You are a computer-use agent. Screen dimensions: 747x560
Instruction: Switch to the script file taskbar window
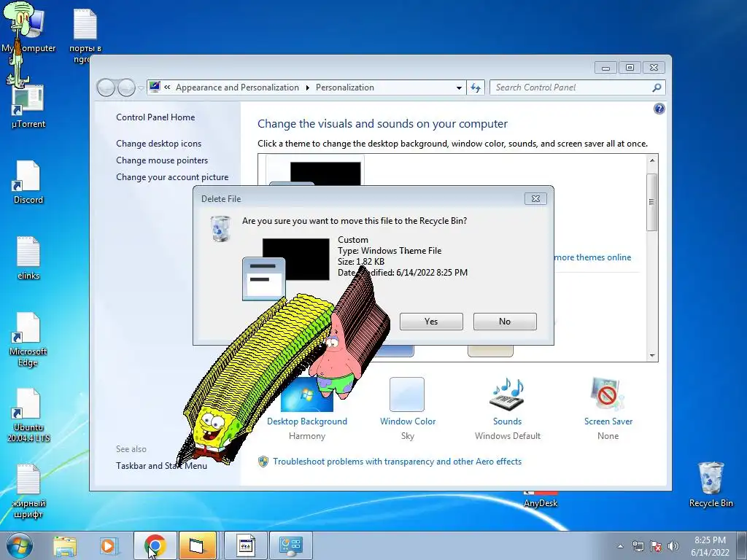246,545
